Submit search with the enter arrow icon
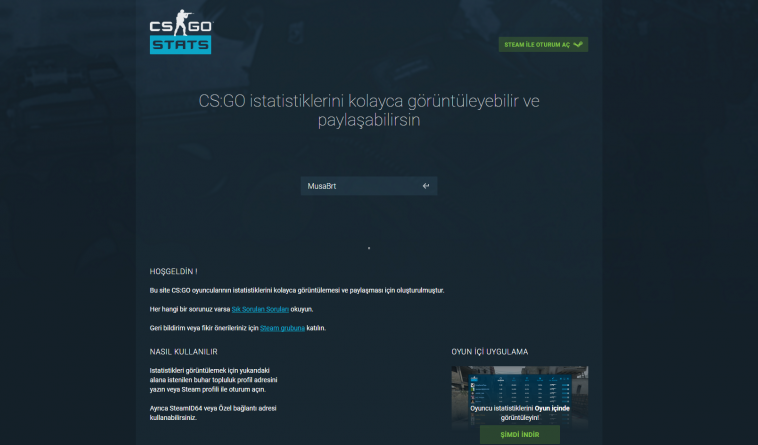This screenshot has width=758, height=445. coord(425,186)
